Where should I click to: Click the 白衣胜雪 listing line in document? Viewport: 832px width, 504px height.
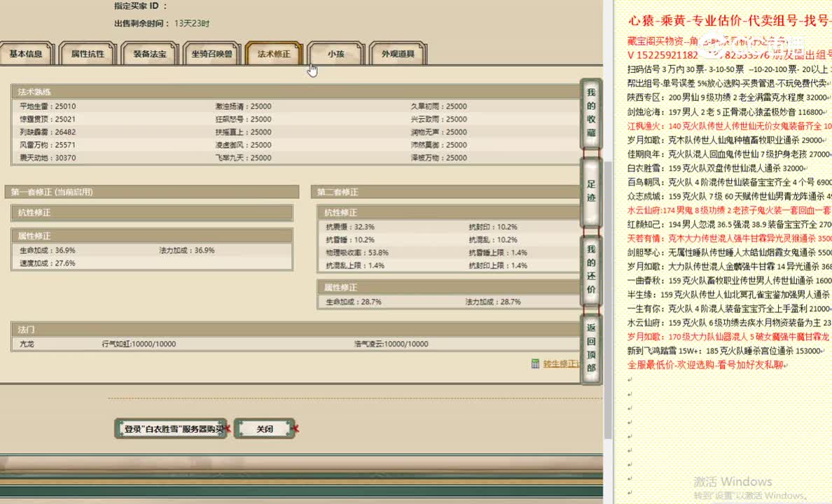pyautogui.click(x=717, y=168)
